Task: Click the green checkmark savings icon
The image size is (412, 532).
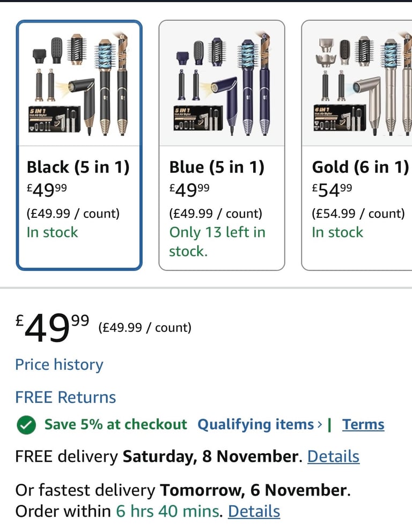Action: 26,425
